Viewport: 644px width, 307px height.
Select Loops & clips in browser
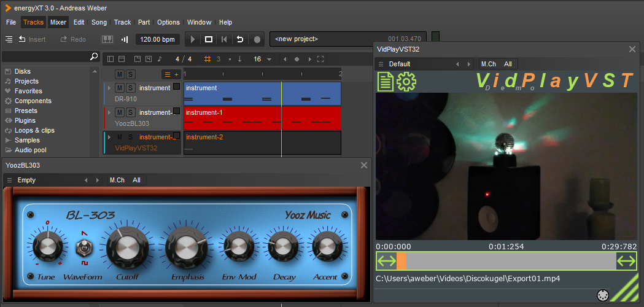(34, 130)
